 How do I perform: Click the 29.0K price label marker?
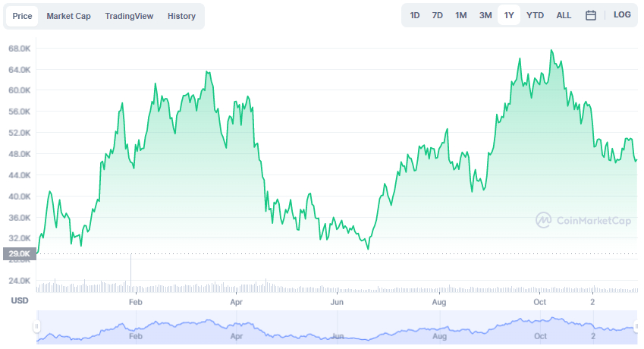[x=20, y=253]
